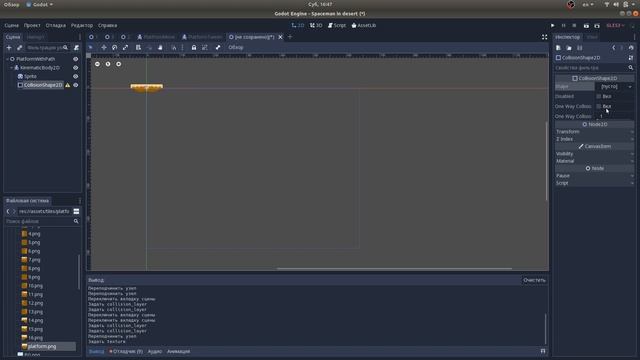The height and width of the screenshot is (360, 640).
Task: Open the Анимация bottom panel tab
Action: click(x=178, y=351)
